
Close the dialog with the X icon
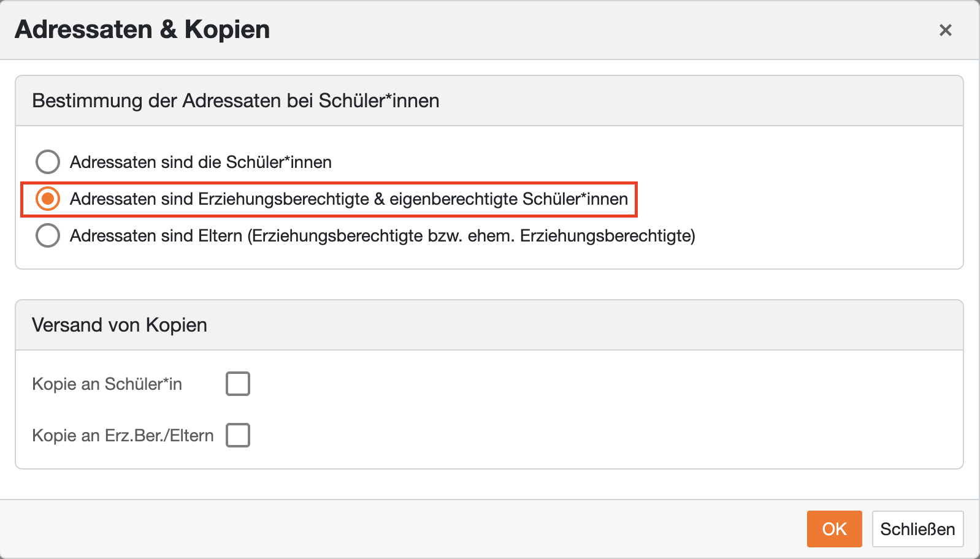click(945, 30)
